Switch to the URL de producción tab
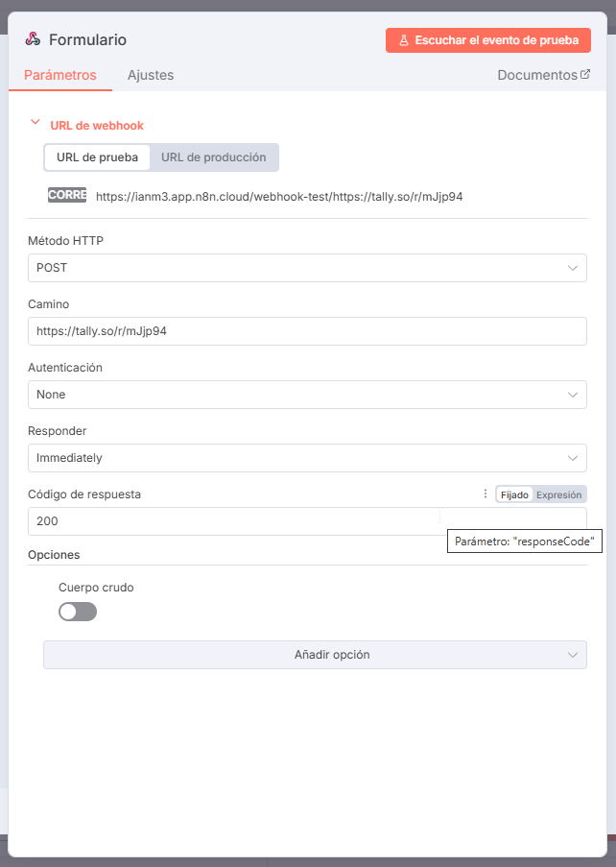Screen dimensions: 616x867 [x=214, y=157]
